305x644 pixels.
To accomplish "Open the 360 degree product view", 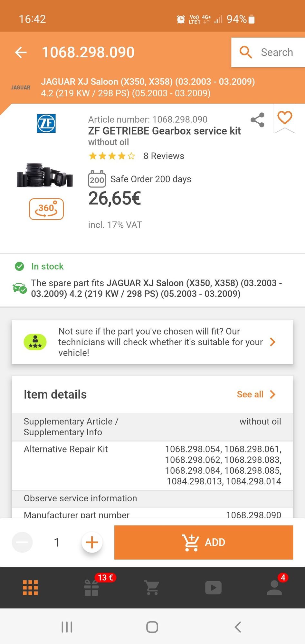I will coord(46,209).
